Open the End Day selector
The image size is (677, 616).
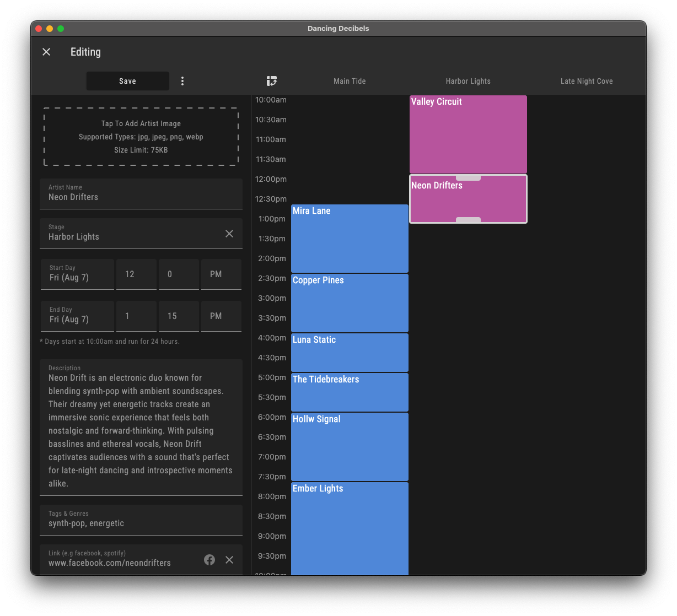pyautogui.click(x=77, y=316)
